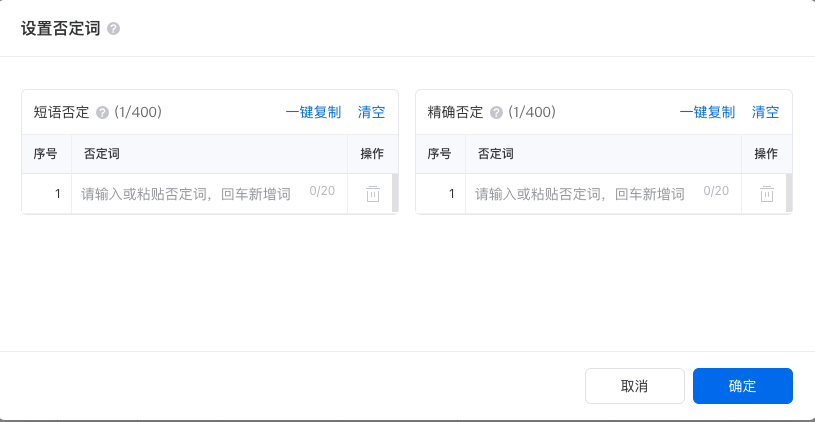This screenshot has height=422, width=815.
Task: Delete row 1 in 精确否定 table
Action: coord(766,194)
